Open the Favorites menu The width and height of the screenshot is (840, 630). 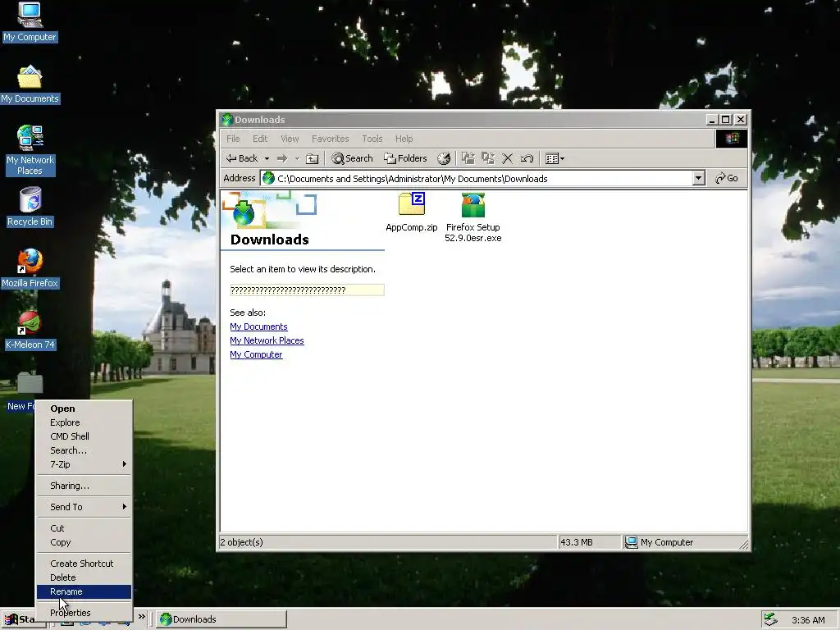(330, 139)
